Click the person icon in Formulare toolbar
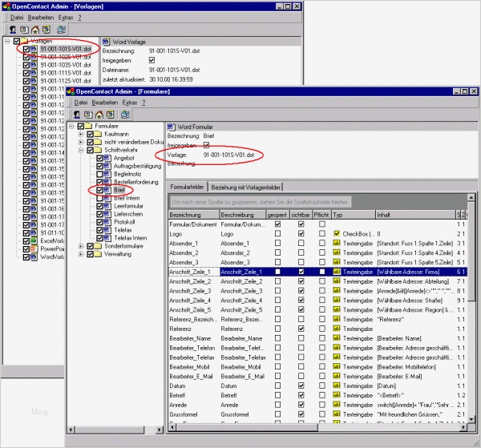The height and width of the screenshot is (448, 481). (x=77, y=115)
